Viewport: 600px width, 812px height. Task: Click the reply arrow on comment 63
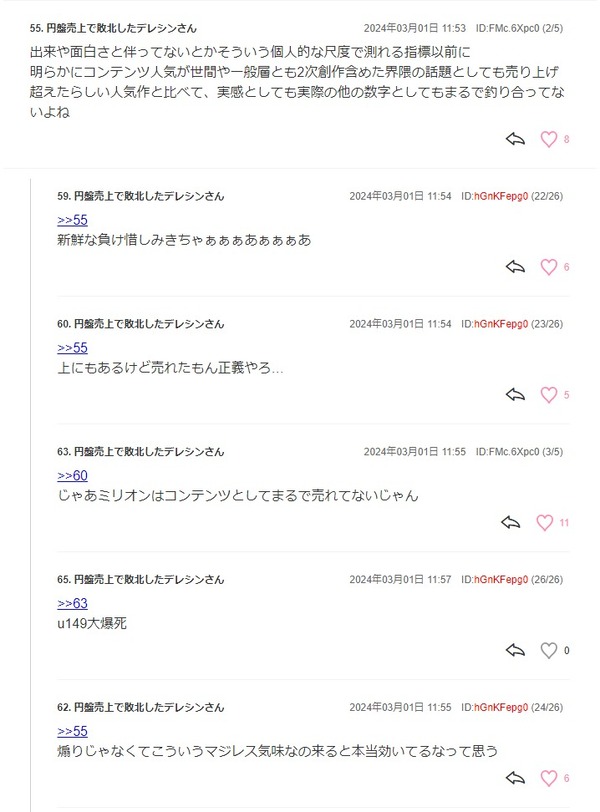pos(511,523)
